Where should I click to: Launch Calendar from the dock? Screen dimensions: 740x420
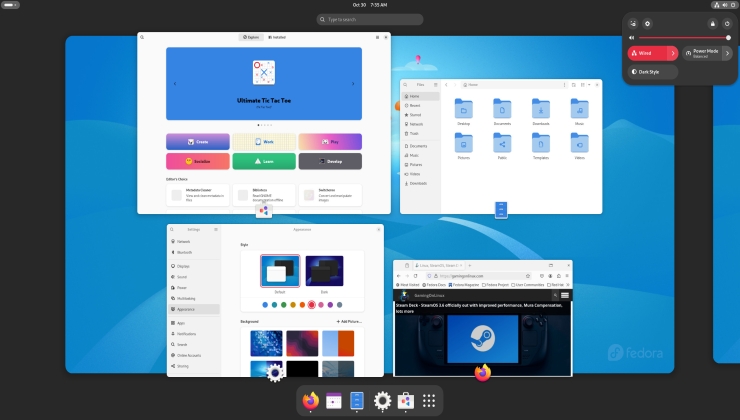pyautogui.click(x=334, y=401)
